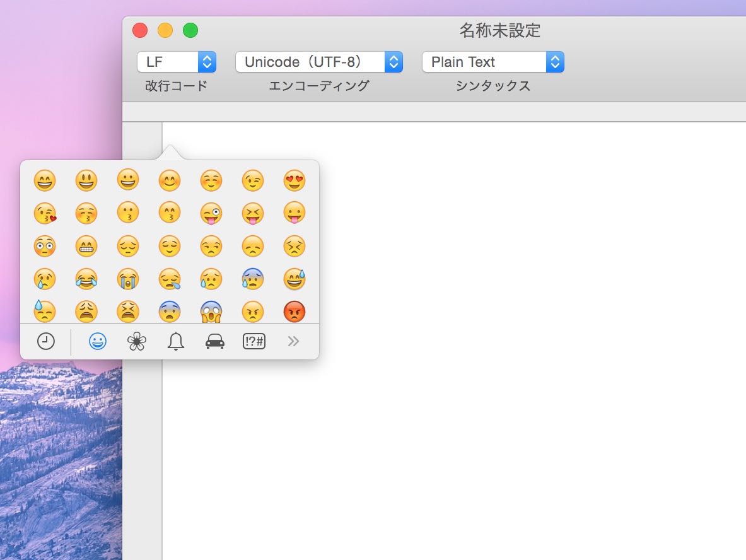Screen dimensions: 746x560
Task: Pick the crying face with single tear emoji
Action: (x=45, y=279)
